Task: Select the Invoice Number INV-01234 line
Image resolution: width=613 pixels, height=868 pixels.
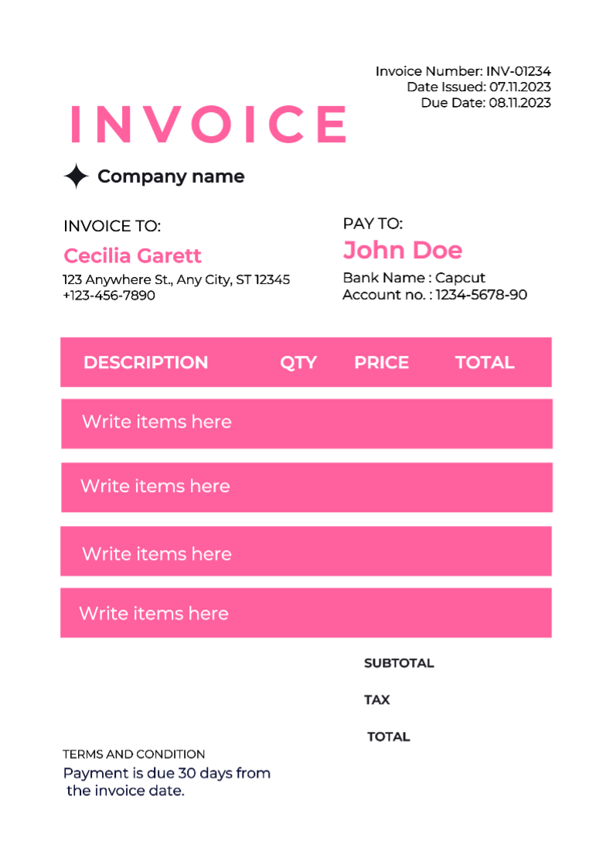Action: point(463,71)
